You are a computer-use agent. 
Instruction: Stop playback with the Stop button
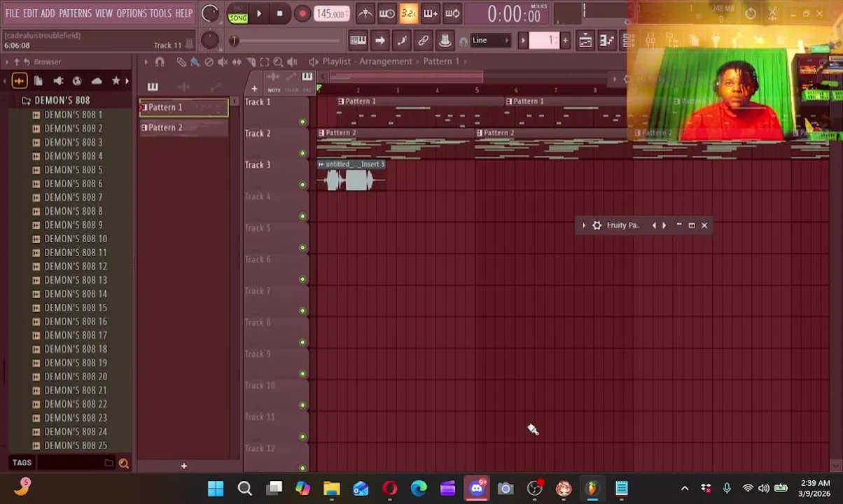(x=279, y=13)
